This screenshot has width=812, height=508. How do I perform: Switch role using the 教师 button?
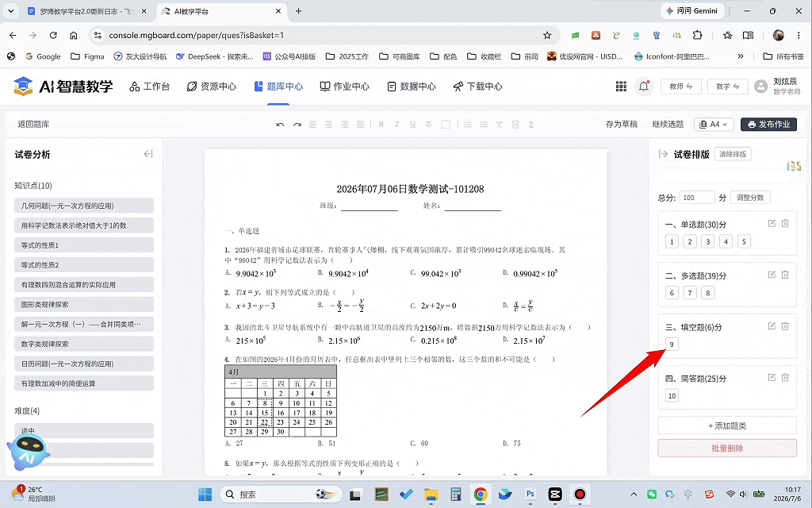click(x=681, y=87)
